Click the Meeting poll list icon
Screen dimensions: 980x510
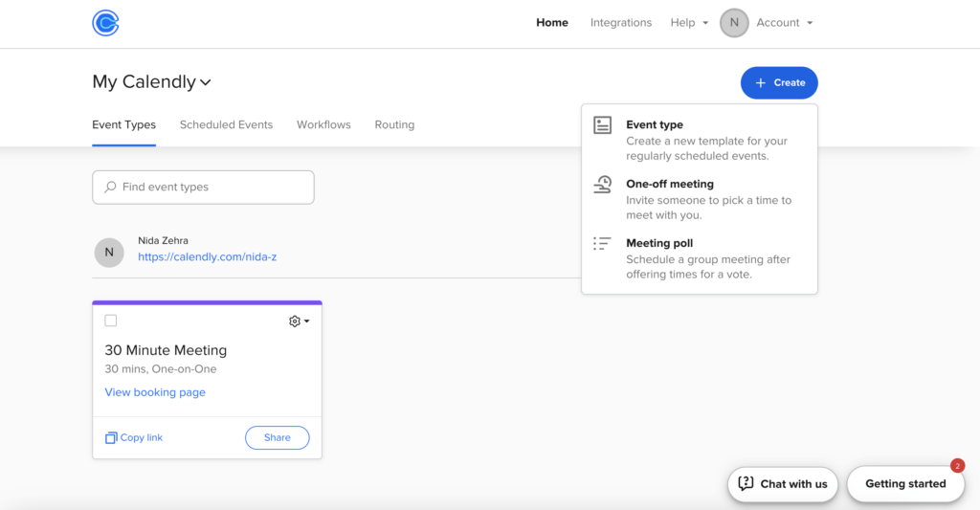pyautogui.click(x=602, y=244)
